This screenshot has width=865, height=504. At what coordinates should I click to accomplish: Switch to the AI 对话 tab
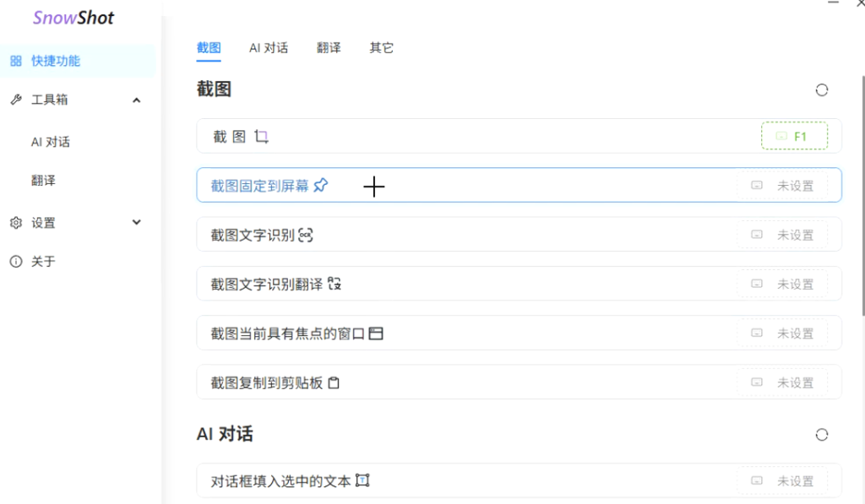tap(269, 48)
